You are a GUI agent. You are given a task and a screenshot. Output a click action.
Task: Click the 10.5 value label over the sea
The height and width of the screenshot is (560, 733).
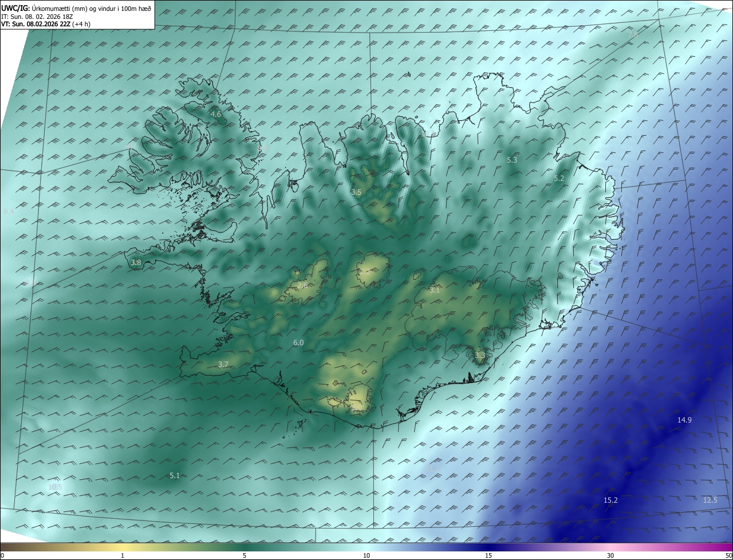pyautogui.click(x=55, y=487)
